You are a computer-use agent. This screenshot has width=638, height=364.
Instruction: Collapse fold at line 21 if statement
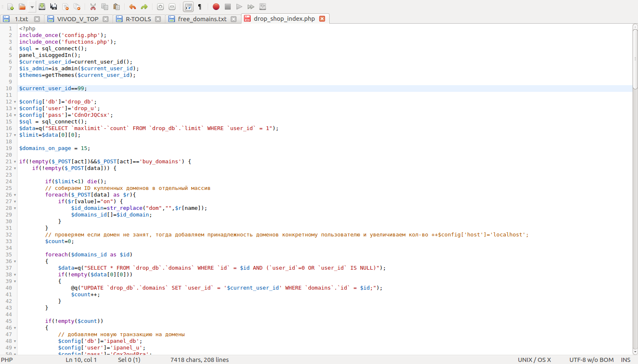(15, 162)
